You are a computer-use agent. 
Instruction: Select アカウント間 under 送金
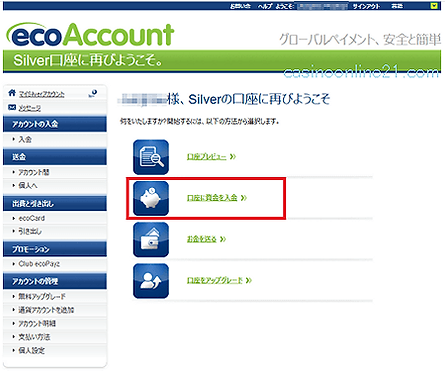coord(34,172)
